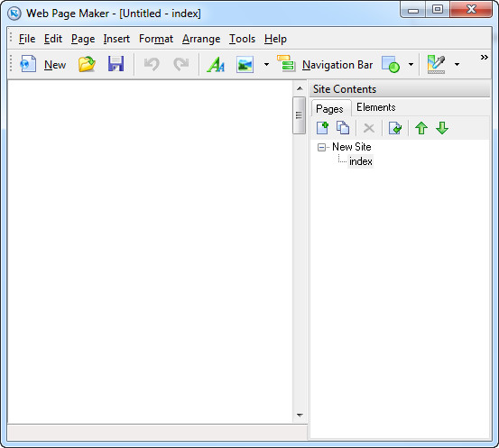
Task: Click the Undo arrow icon
Action: point(152,64)
